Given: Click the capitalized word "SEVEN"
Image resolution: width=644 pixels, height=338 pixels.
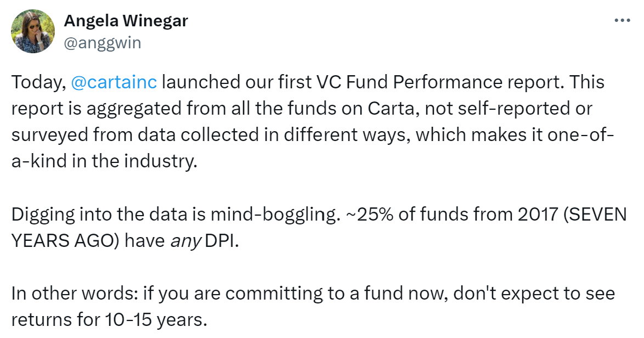Looking at the screenshot, I should 597,214.
